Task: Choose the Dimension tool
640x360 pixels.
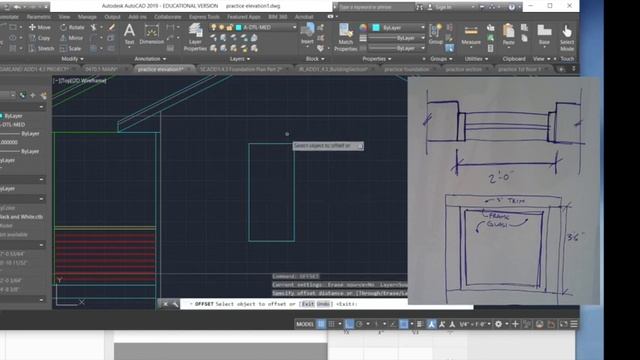Action: click(x=151, y=34)
